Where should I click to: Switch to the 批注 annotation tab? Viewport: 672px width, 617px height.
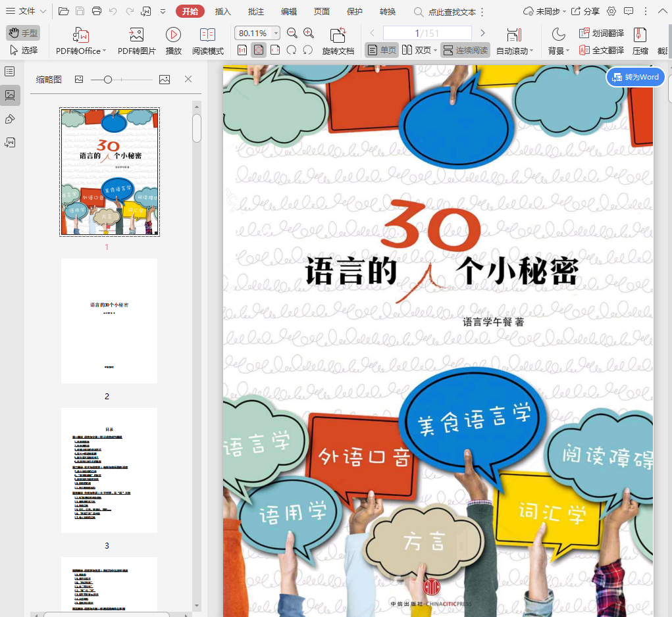(x=256, y=11)
